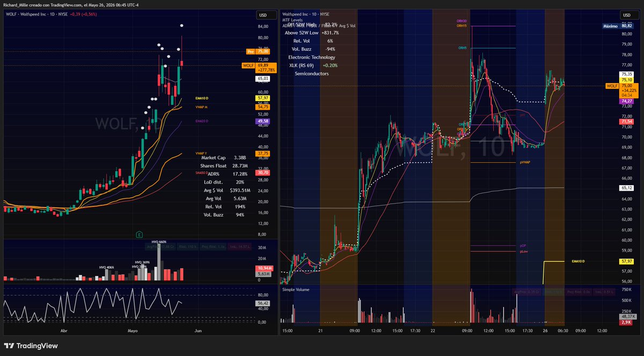Image resolution: width=644 pixels, height=356 pixels.
Task: Select the 'MTF Levels' indicator legend
Action: pyautogui.click(x=292, y=19)
